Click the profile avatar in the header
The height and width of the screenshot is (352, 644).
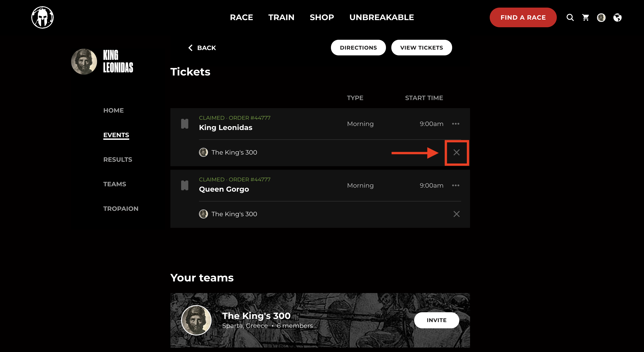601,17
